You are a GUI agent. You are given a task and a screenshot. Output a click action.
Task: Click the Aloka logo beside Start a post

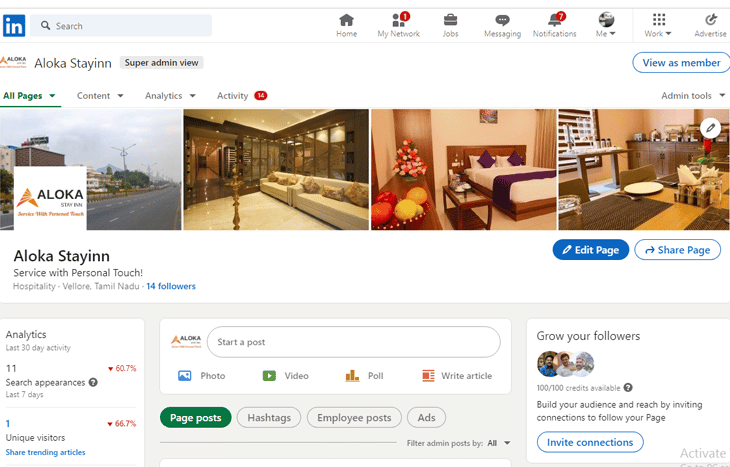coord(186,342)
